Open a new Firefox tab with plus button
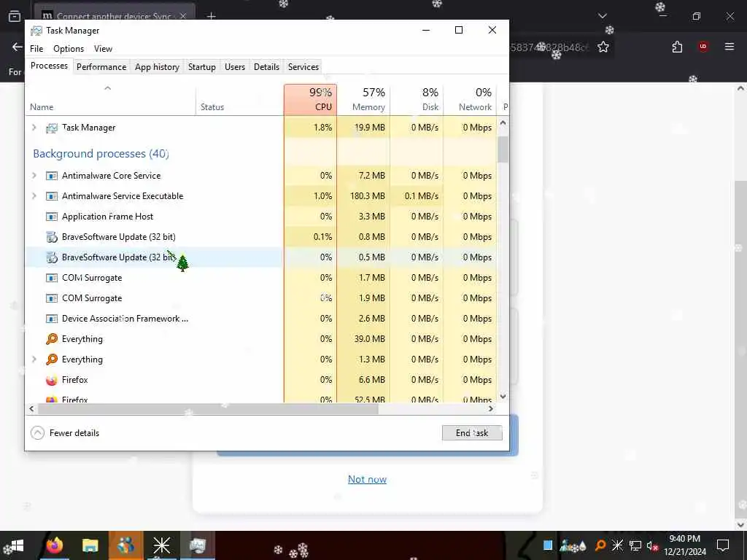This screenshot has width=747, height=560. (211, 16)
